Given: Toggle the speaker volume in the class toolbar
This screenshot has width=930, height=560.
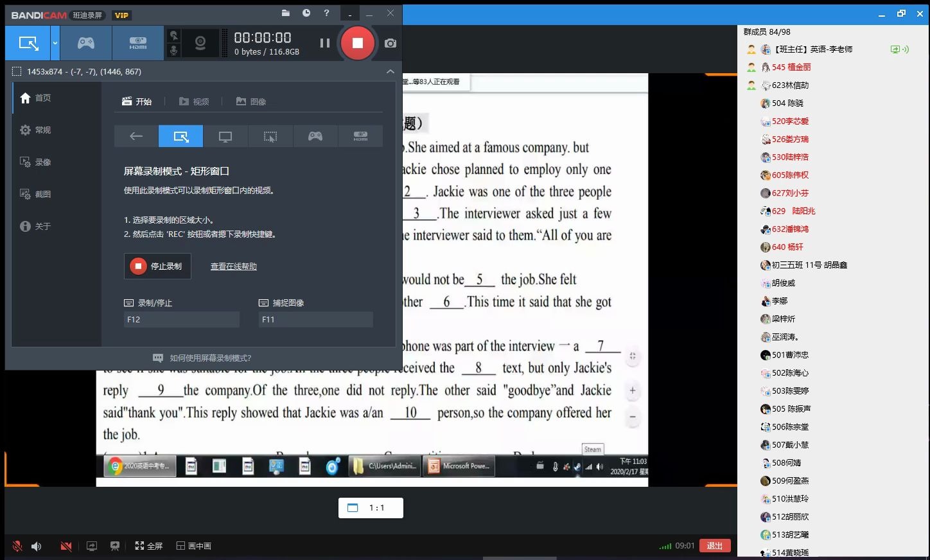Looking at the screenshot, I should point(37,546).
